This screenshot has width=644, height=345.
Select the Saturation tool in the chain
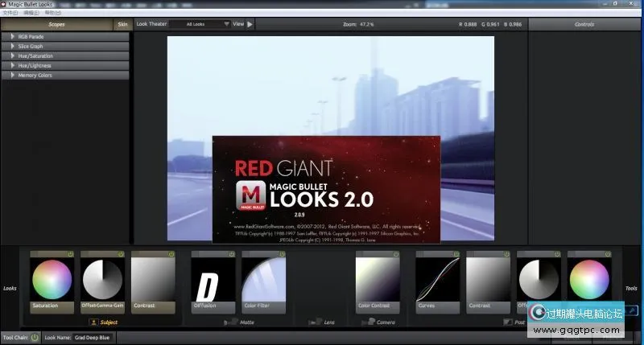click(52, 281)
